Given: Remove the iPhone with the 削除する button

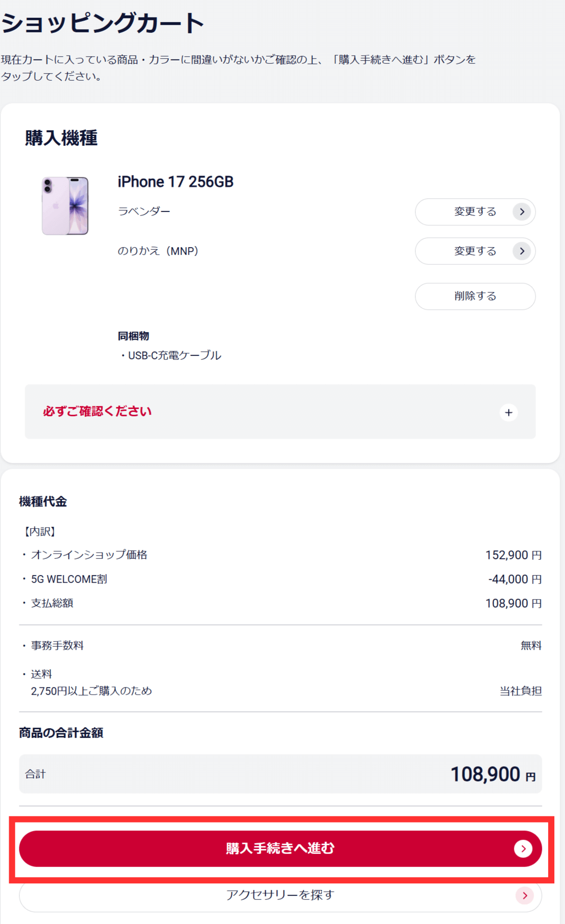Looking at the screenshot, I should pos(475,296).
